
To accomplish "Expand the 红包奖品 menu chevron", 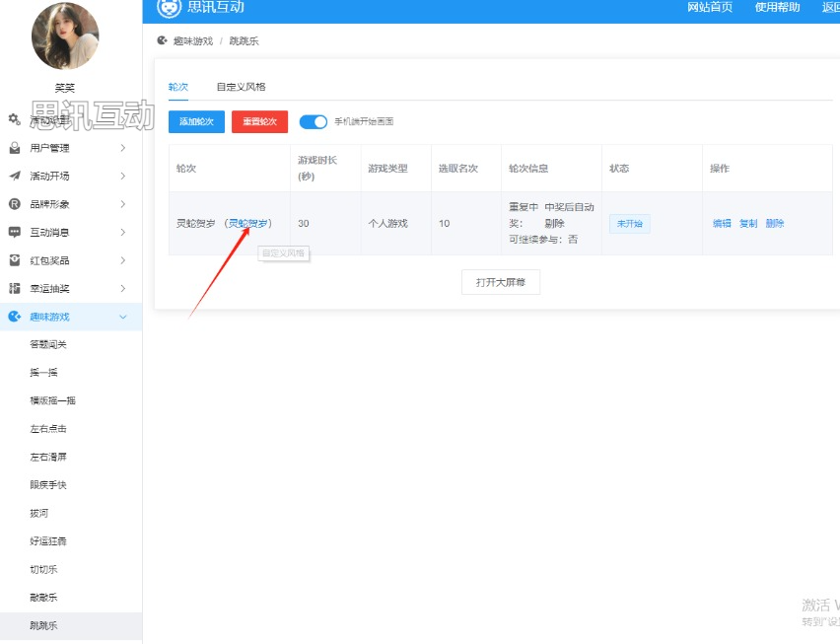I will [x=123, y=260].
